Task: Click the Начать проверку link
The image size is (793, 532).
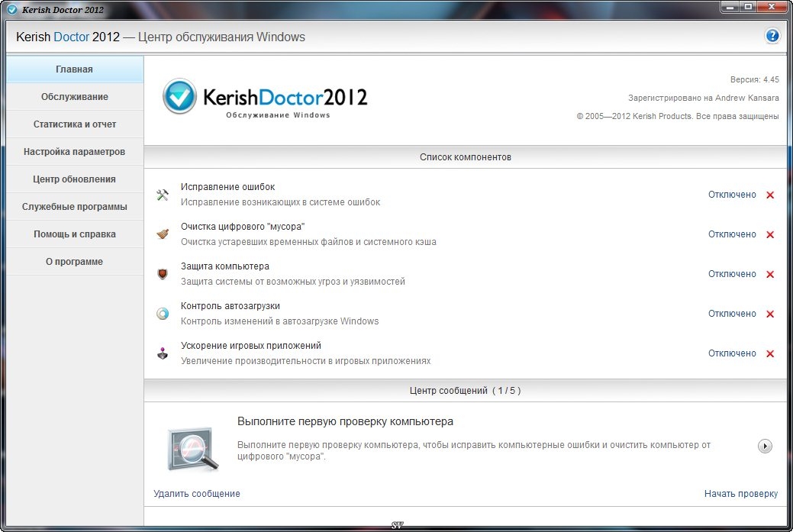Action: 740,494
